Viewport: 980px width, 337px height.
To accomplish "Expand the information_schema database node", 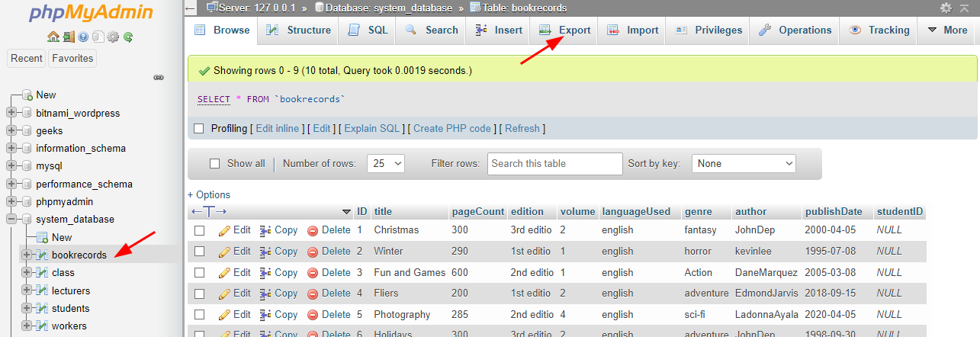I will pos(11,149).
